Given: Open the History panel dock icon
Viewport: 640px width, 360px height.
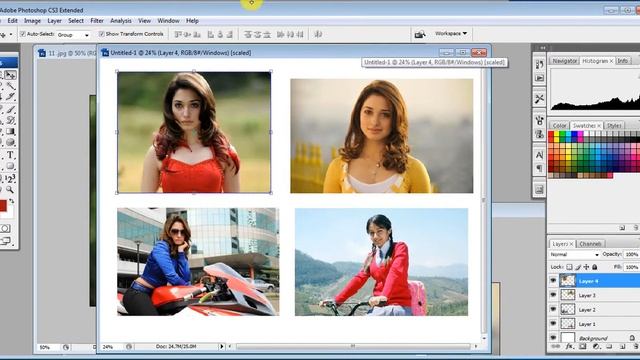Looking at the screenshot, I should [x=539, y=64].
